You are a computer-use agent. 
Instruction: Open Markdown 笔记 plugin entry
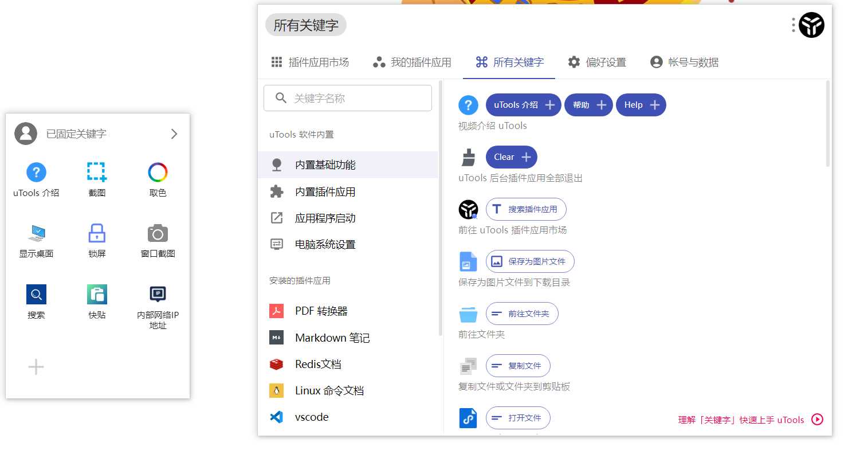(348, 338)
